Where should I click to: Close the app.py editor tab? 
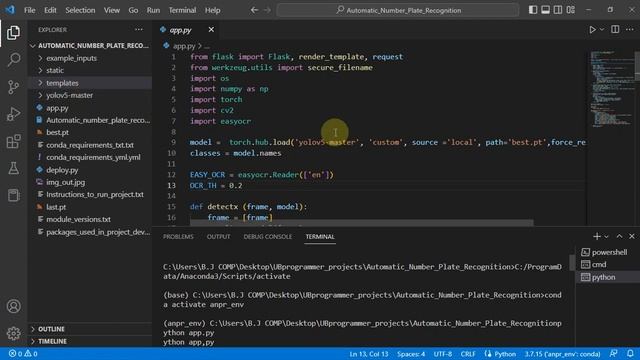pyautogui.click(x=211, y=29)
